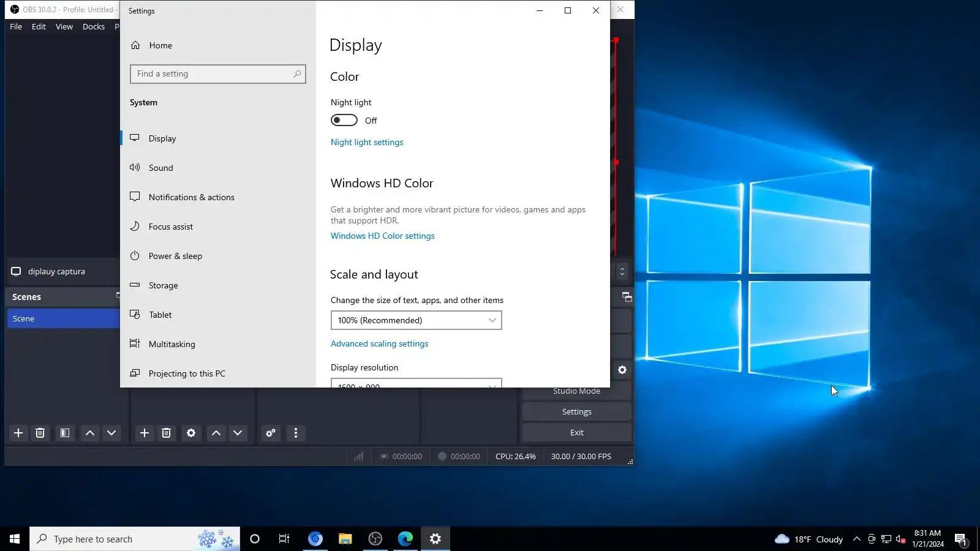The image size is (980, 551).
Task: Select the Scene item in OBS Scenes list
Action: 64,318
